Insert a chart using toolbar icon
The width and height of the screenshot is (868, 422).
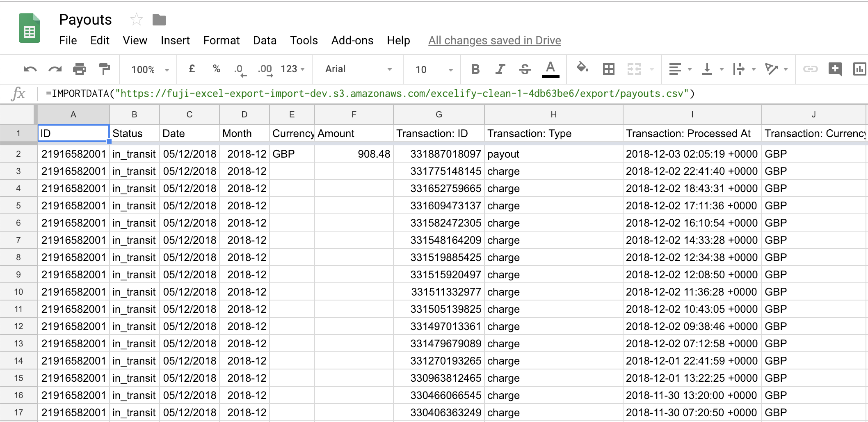tap(859, 69)
